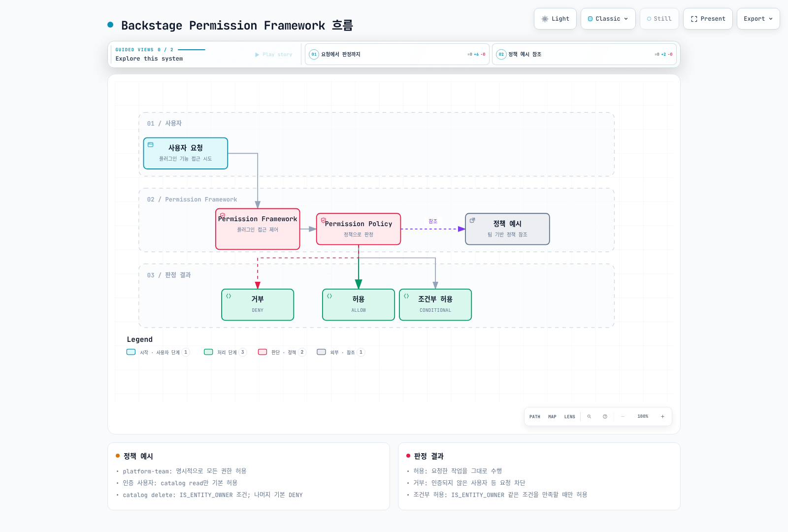Click the play triangle icon for story
Screen dimensions: 788x532
[x=257, y=55]
